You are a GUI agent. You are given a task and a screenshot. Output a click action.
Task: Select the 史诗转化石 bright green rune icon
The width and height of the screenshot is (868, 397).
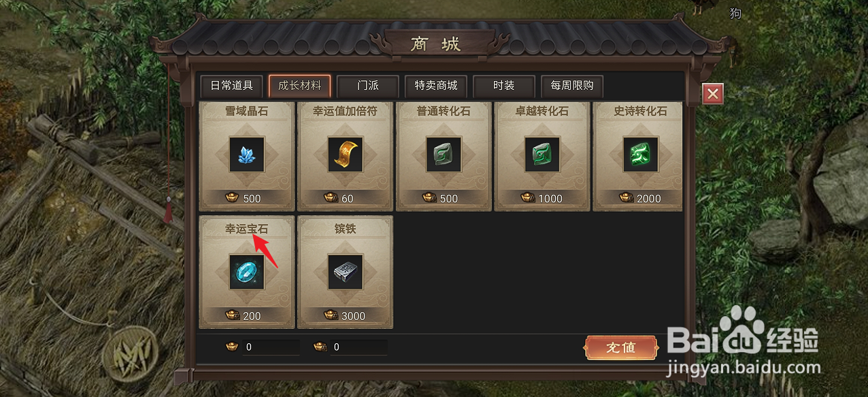click(641, 155)
